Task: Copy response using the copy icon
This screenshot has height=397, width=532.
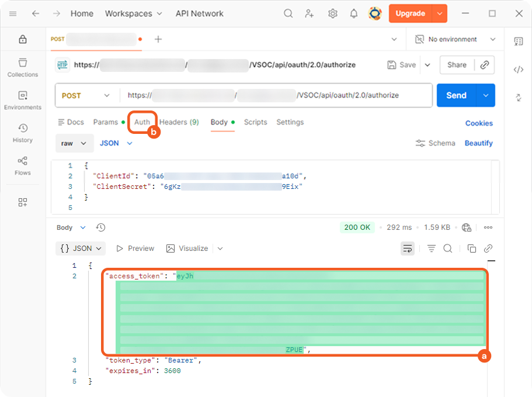Action: pos(472,248)
